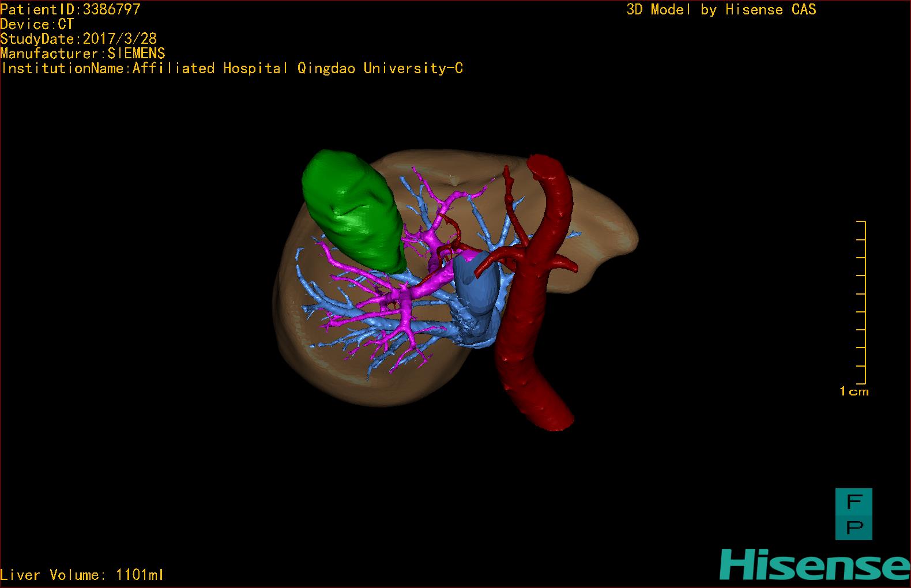Click the Liver Volume 1101ml text
The image size is (911, 588).
[82, 575]
